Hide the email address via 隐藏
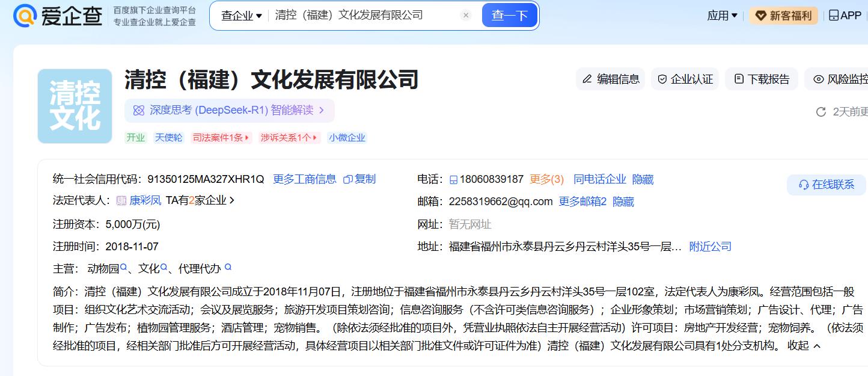Screen dimensions: 868x376 point(623,202)
